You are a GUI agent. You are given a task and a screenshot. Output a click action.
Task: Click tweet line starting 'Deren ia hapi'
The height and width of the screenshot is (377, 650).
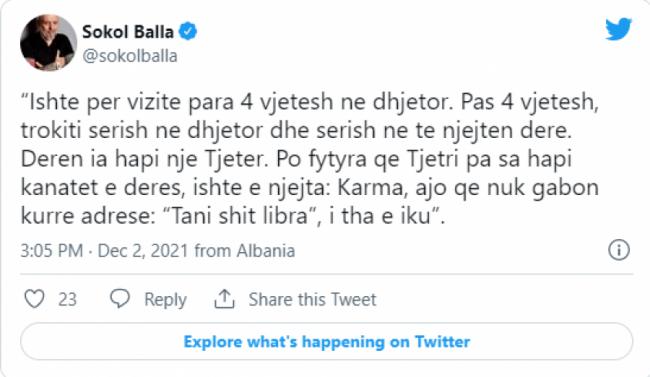pos(296,160)
